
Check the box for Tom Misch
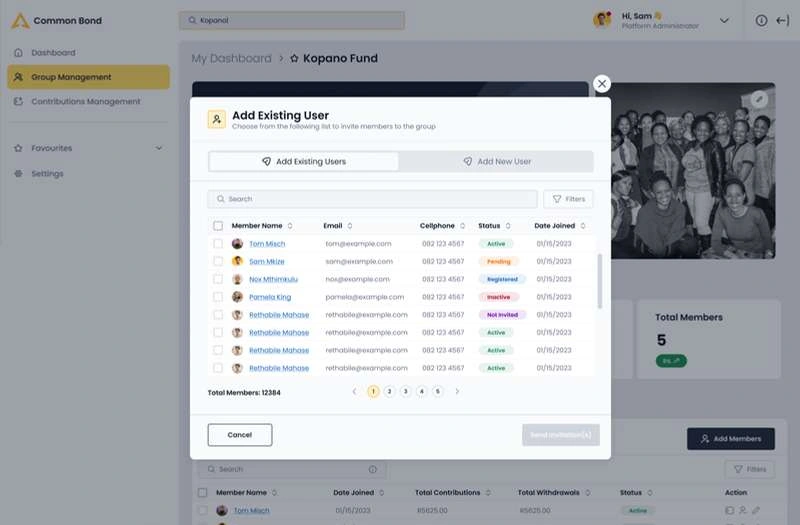click(x=218, y=244)
